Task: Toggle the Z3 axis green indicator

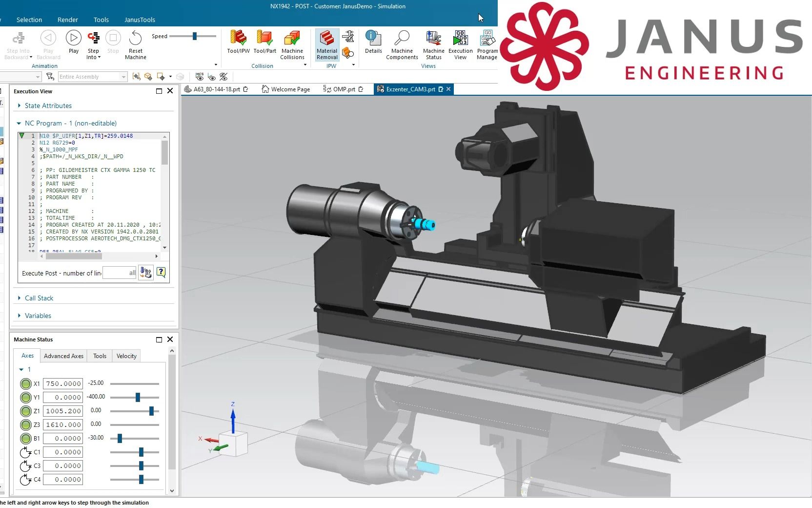Action: coord(26,425)
